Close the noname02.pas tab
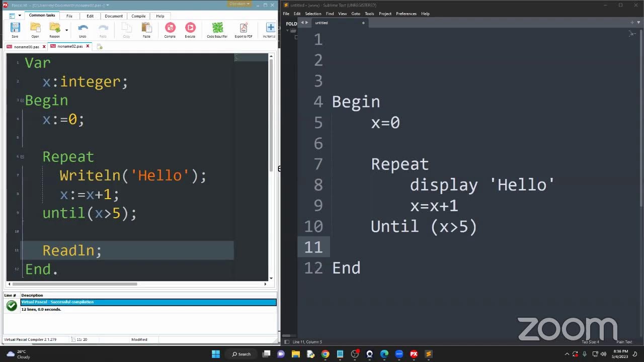 pyautogui.click(x=88, y=46)
